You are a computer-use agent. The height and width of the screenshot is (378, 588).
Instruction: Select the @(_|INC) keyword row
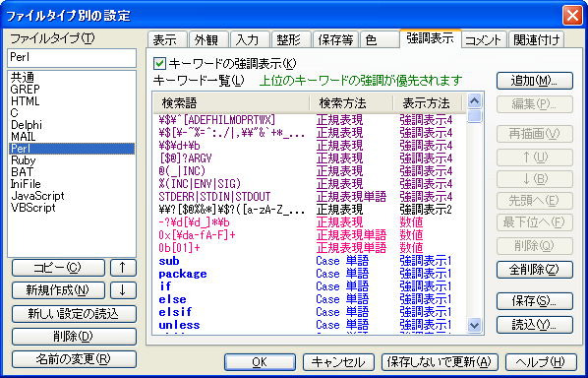pos(310,171)
